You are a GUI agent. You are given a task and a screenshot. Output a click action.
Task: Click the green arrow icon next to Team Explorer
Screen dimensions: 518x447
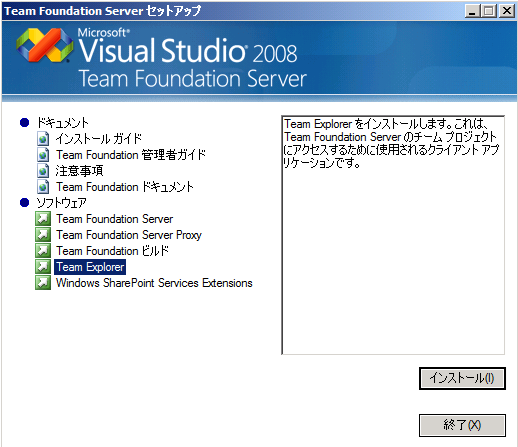(x=43, y=267)
